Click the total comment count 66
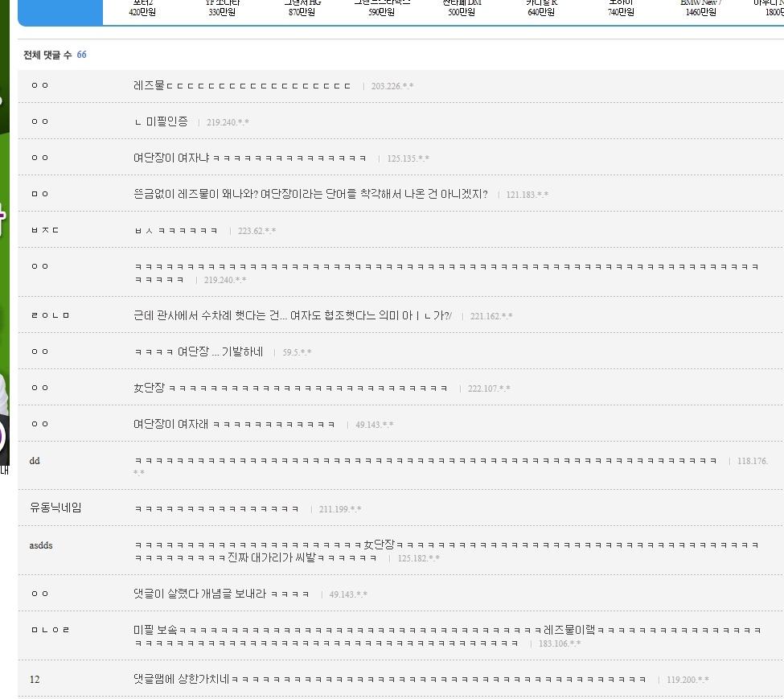This screenshot has height=699, width=784. pyautogui.click(x=81, y=55)
